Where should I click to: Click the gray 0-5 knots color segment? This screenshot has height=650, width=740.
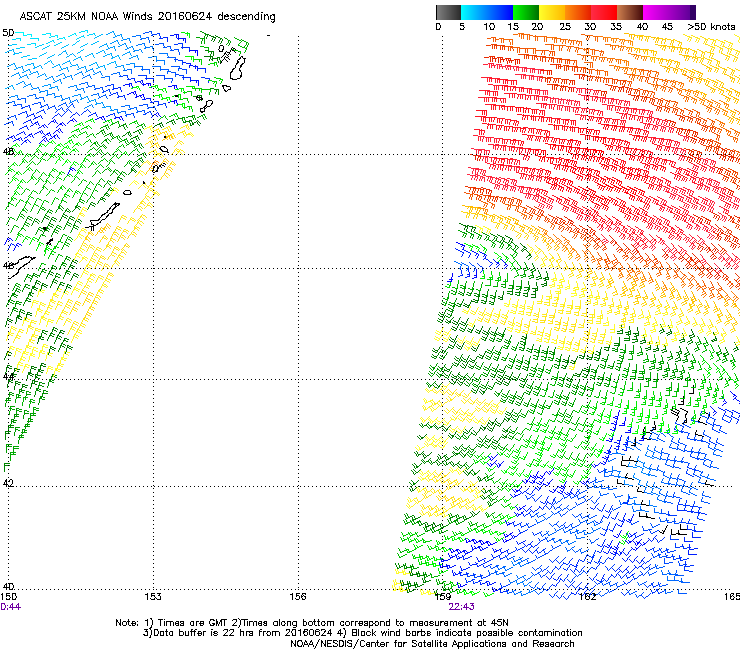coord(448,12)
